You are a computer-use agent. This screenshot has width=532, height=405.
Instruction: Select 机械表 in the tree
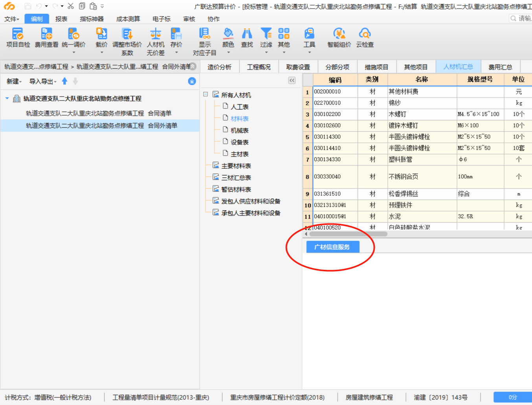point(240,130)
